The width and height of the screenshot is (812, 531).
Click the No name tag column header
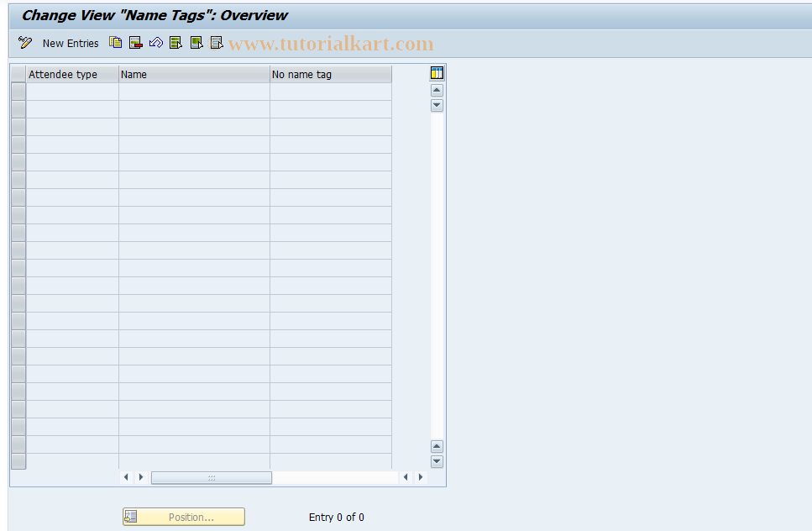(331, 75)
